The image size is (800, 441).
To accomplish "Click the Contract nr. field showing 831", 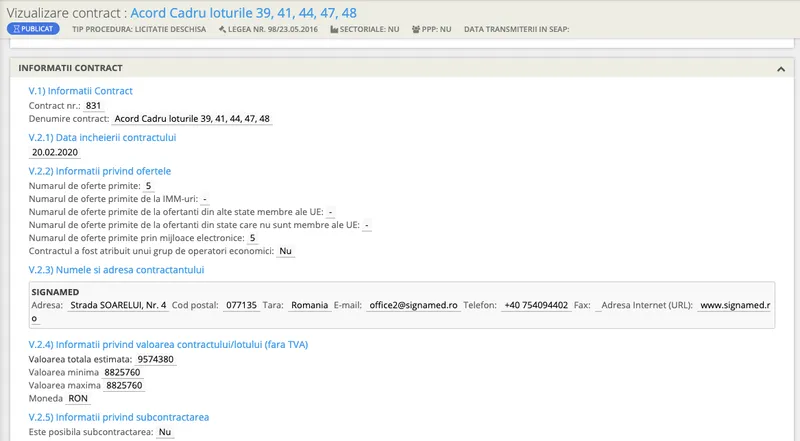I will pyautogui.click(x=93, y=105).
